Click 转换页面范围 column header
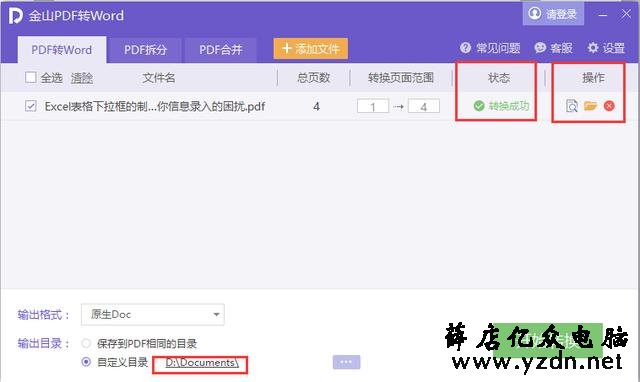Image resolution: width=640 pixels, height=382 pixels. 401,78
